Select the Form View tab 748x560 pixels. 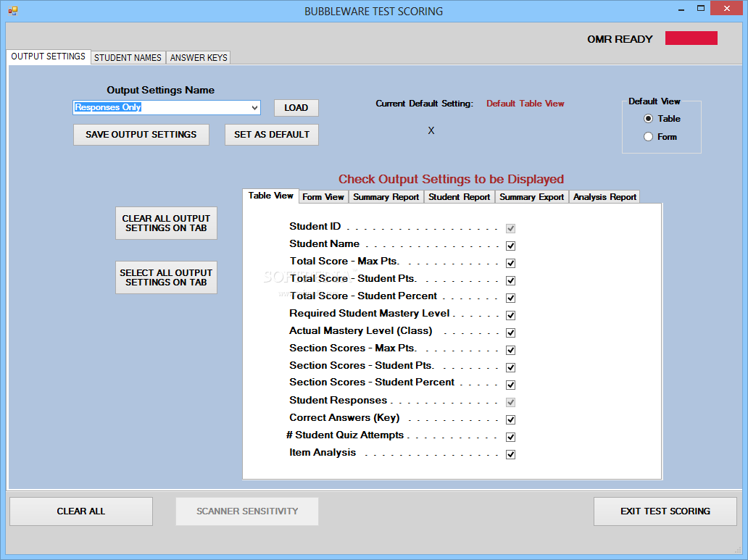(323, 197)
